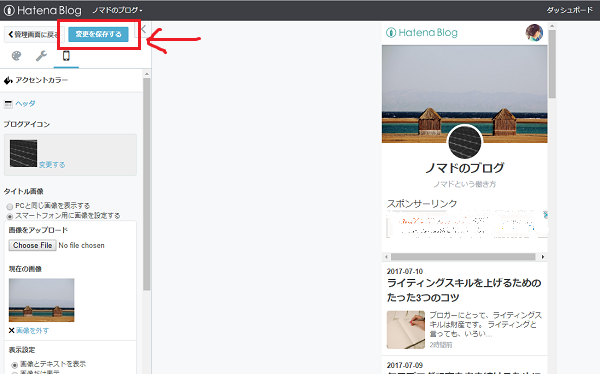The height and width of the screenshot is (374, 600).
Task: Switch to the smartphone settings tab
Action: (x=66, y=56)
